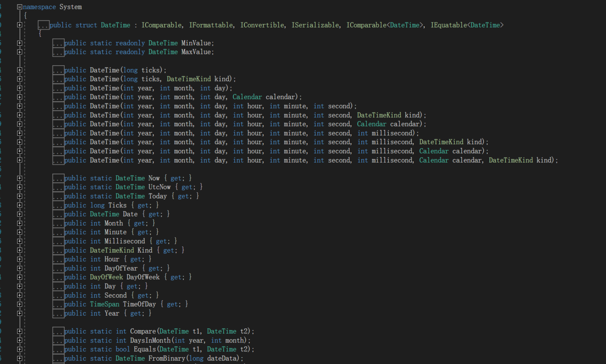Expand the UtcNow property outline

pyautogui.click(x=19, y=187)
